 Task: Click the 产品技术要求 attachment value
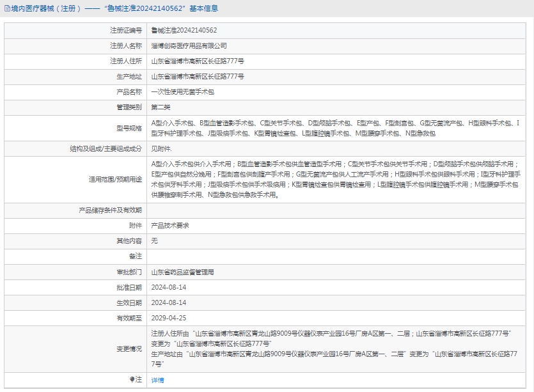tap(169, 225)
